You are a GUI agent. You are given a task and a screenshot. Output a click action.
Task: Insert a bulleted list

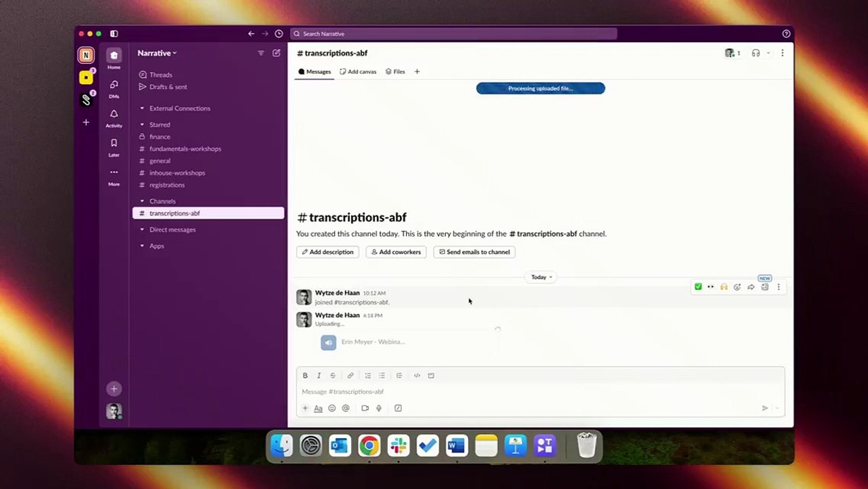(x=382, y=376)
